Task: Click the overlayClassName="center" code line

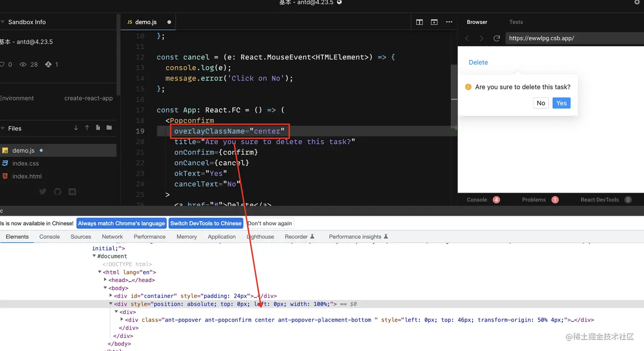Action: point(229,131)
